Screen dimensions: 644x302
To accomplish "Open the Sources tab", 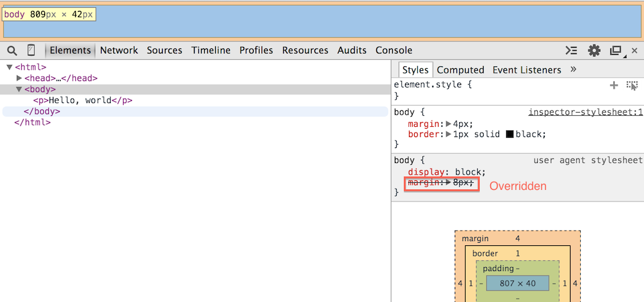I will pyautogui.click(x=164, y=50).
